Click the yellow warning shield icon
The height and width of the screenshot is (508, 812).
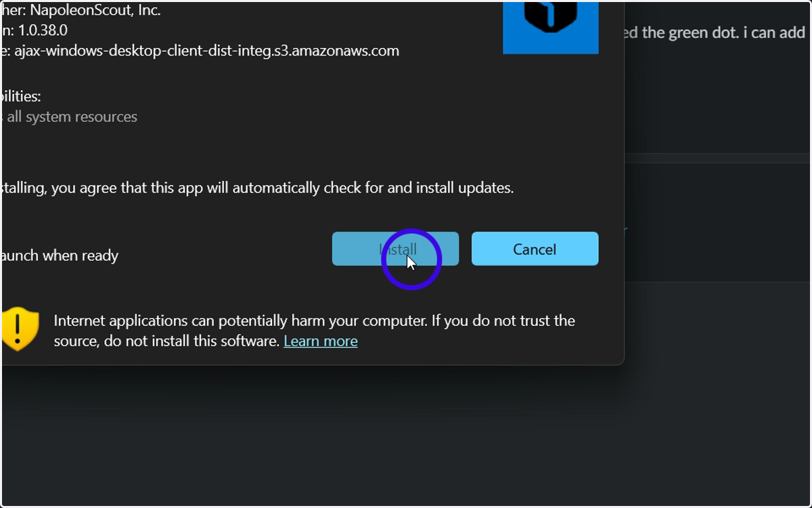[18, 329]
